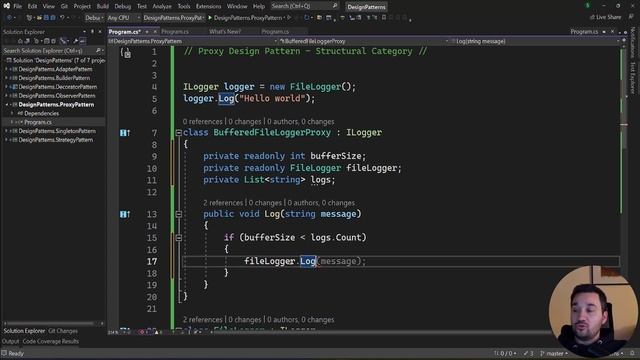
Task: Click the Save All toolbar icon
Action: pos(53,18)
